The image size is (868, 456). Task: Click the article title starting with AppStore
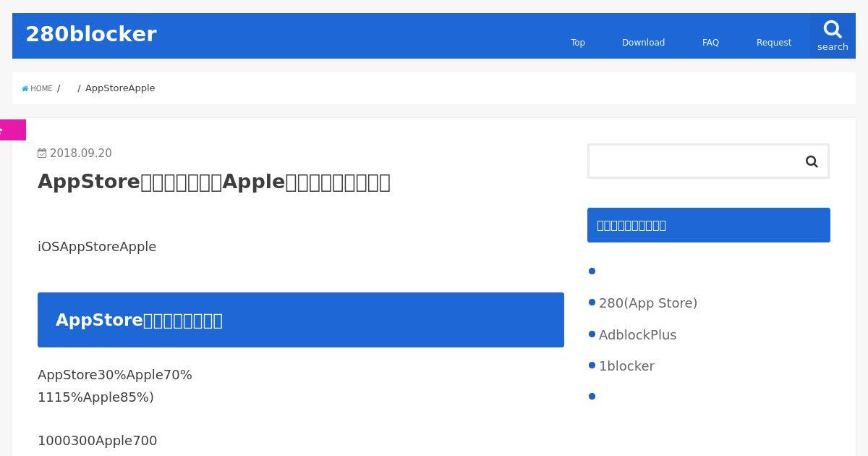(x=214, y=182)
